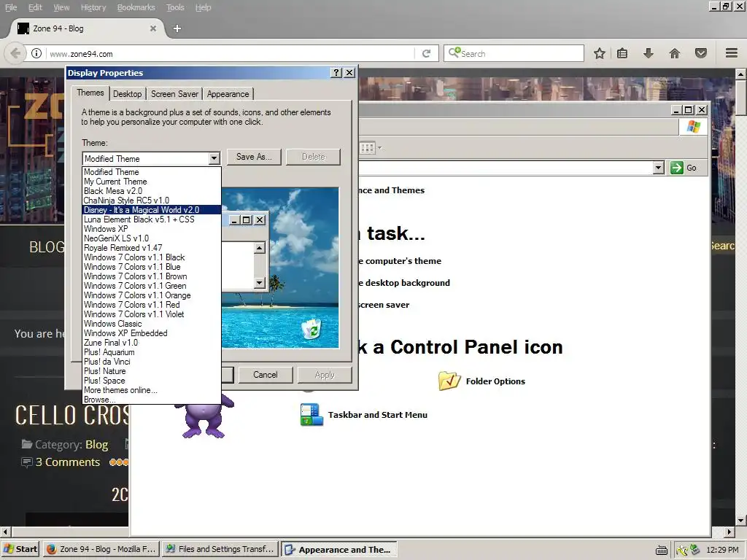The image size is (747, 560).
Task: Click the Delete theme button
Action: coord(314,157)
